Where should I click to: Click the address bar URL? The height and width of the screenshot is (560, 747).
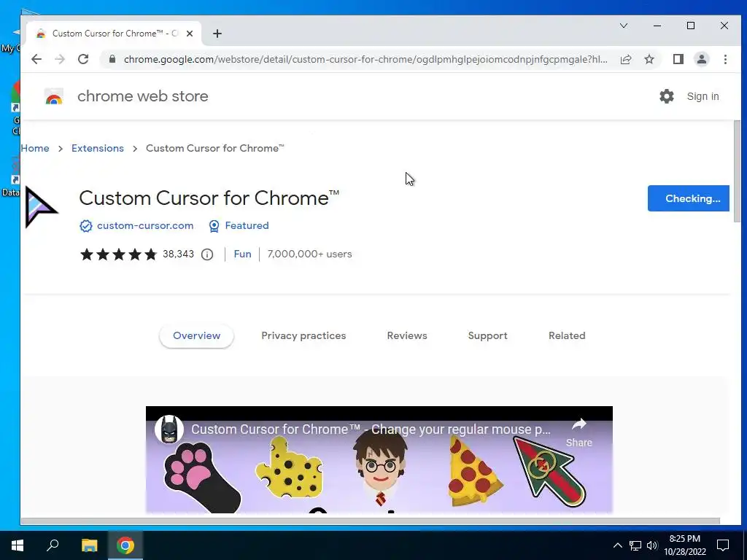365,59
